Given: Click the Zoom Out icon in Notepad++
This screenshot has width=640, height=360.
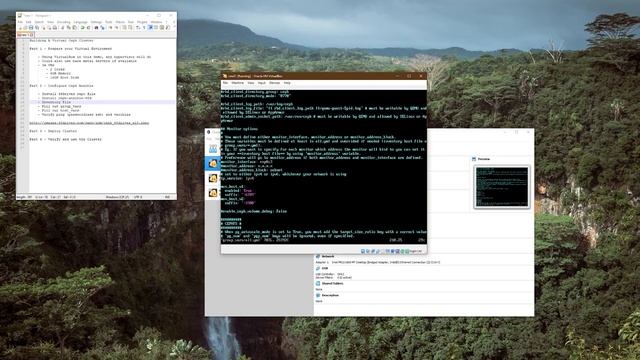Looking at the screenshot, I should [116, 27].
